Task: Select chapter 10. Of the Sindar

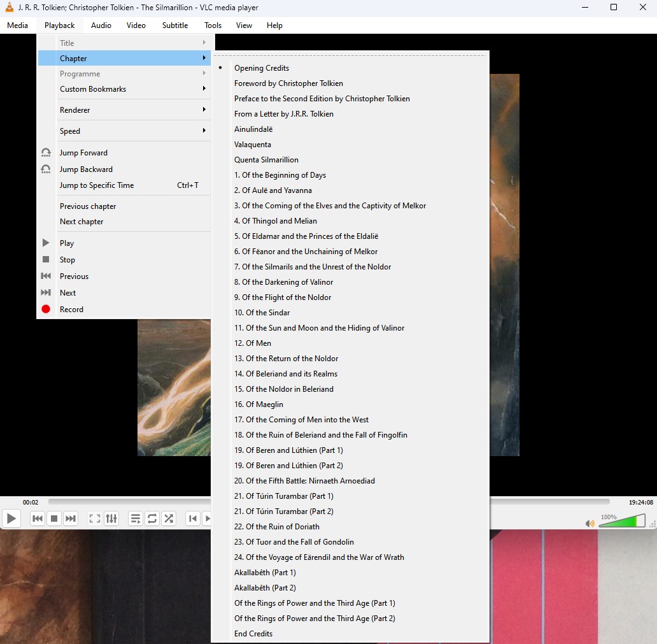Action: click(350, 313)
